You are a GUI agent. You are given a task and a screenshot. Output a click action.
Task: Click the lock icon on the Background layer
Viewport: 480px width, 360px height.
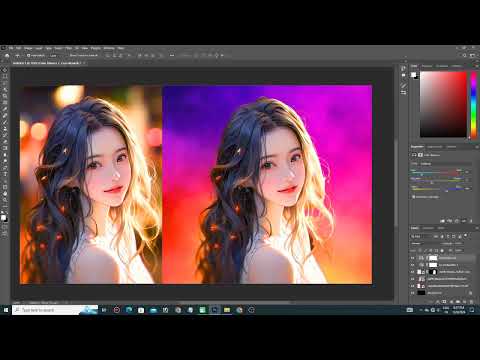470,293
